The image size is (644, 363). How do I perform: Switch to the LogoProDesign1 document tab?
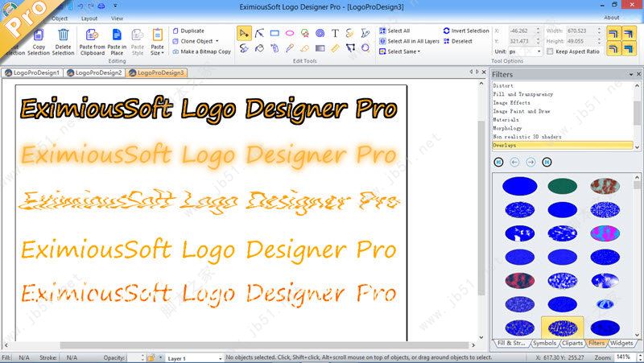[33, 73]
